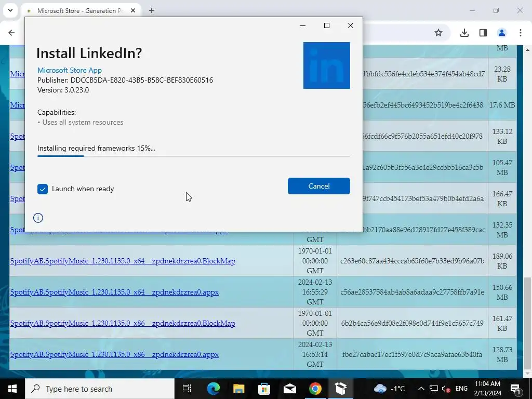Open weather widget showing -1°C
The image size is (532, 399).
(x=390, y=389)
